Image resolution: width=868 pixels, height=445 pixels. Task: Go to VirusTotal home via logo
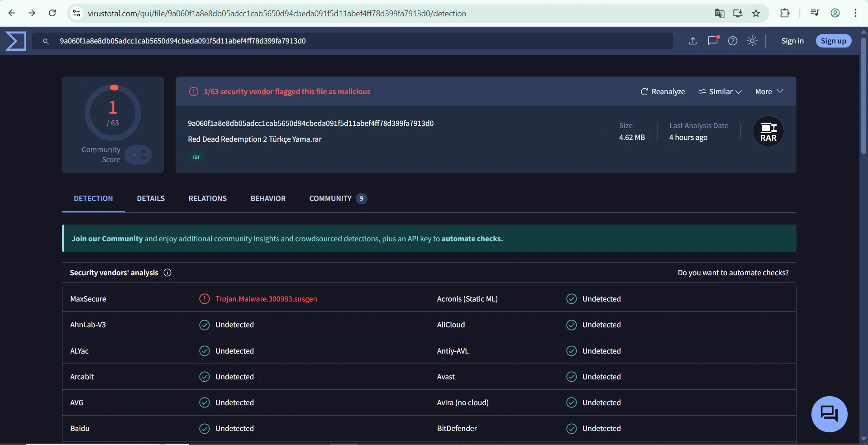[x=16, y=41]
